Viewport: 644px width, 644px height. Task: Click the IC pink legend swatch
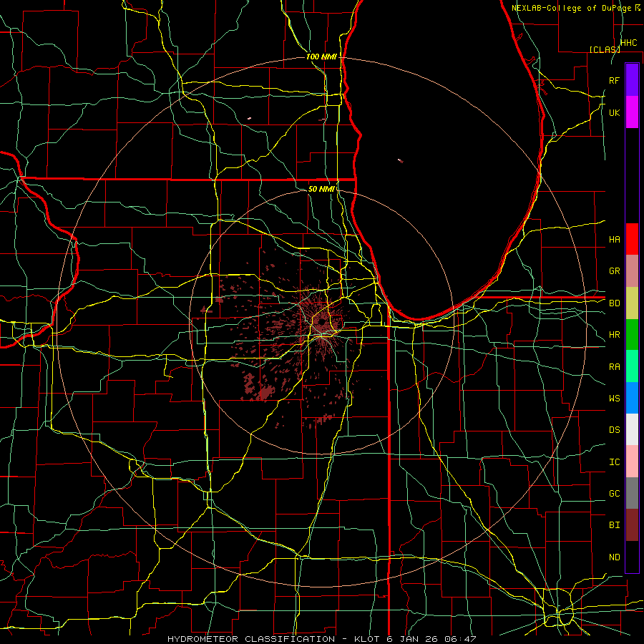(x=632, y=462)
